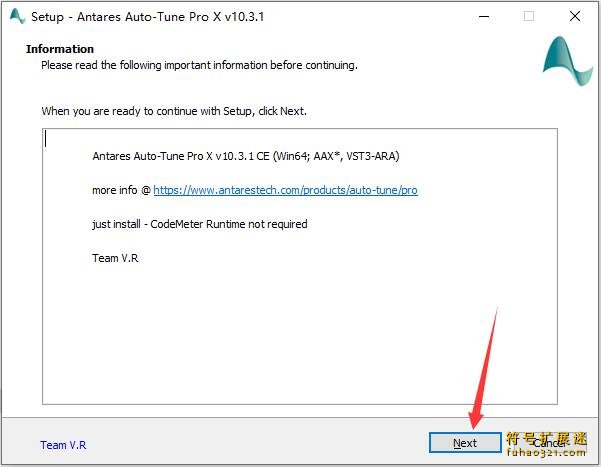Open the antarestech.com auto-tune product link
Image resolution: width=601 pixels, height=467 pixels.
point(285,190)
